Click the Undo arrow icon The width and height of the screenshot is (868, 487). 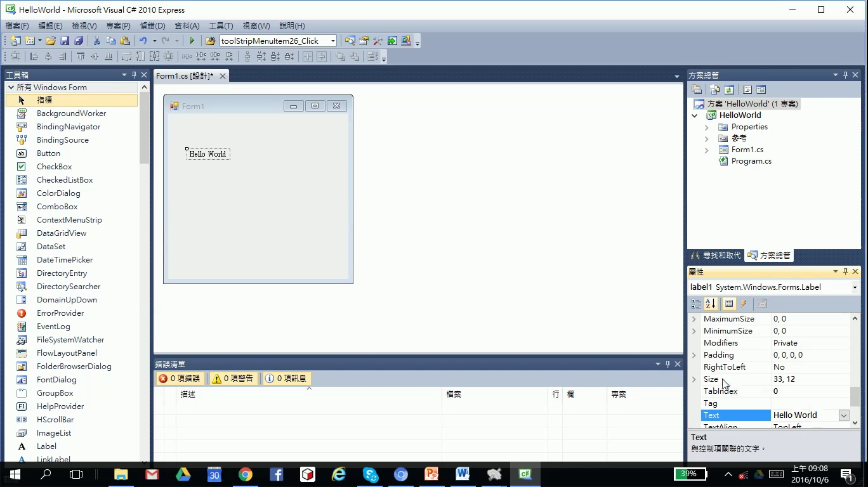pyautogui.click(x=143, y=41)
